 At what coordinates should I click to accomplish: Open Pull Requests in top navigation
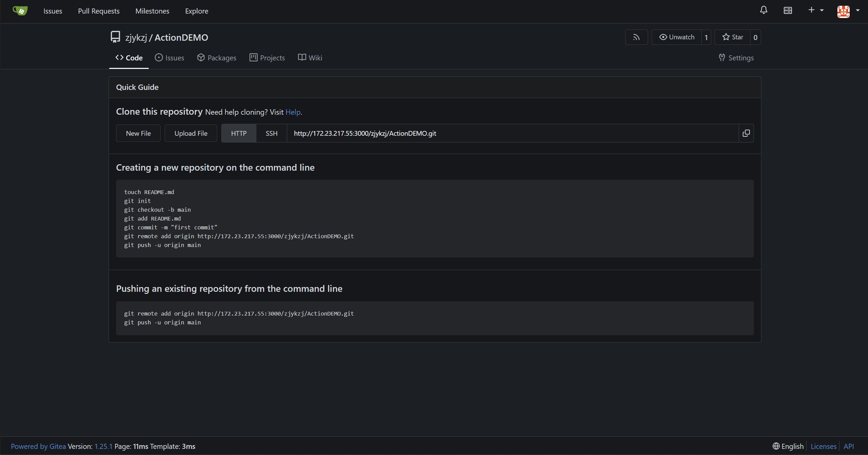click(x=98, y=11)
